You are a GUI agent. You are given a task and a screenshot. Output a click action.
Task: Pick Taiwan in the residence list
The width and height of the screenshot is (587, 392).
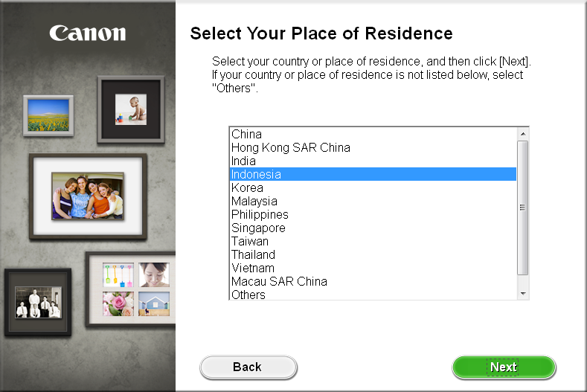pos(250,241)
